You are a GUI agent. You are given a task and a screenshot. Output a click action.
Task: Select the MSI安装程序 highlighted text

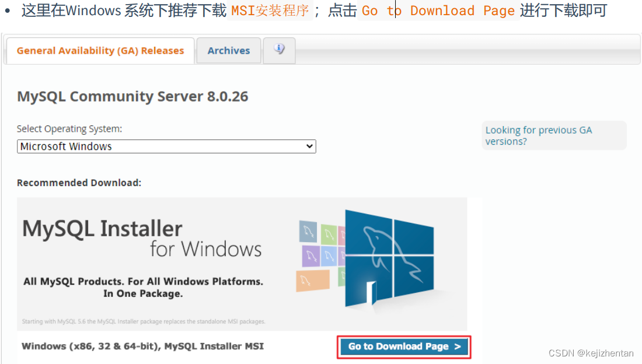270,10
